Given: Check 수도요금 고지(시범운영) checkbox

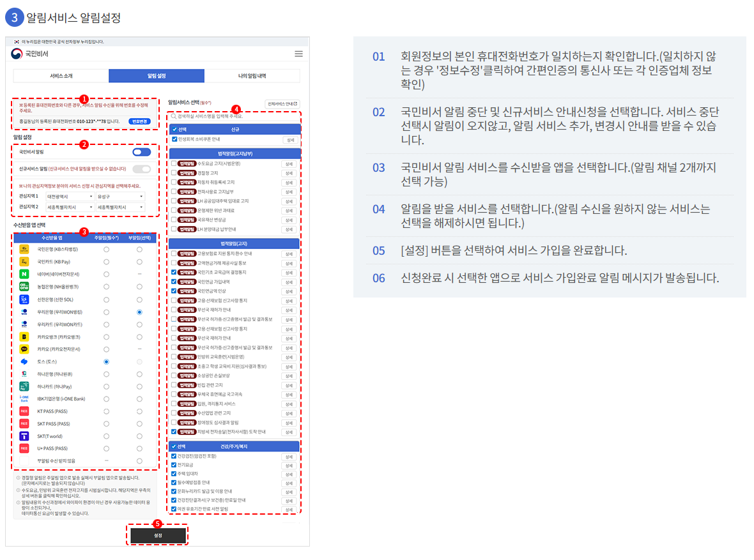Looking at the screenshot, I should pos(174,163).
